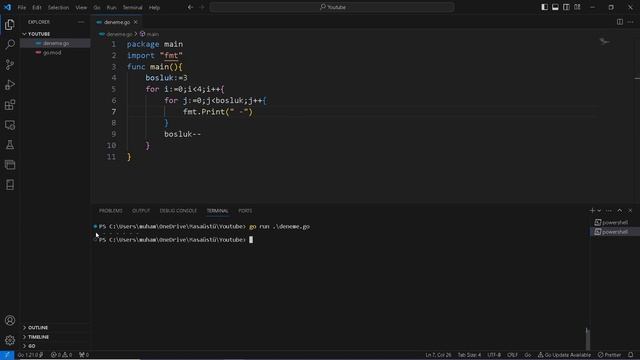This screenshot has height=360, width=640.
Task: Open the Explorer view in activity bar
Action: point(10,24)
